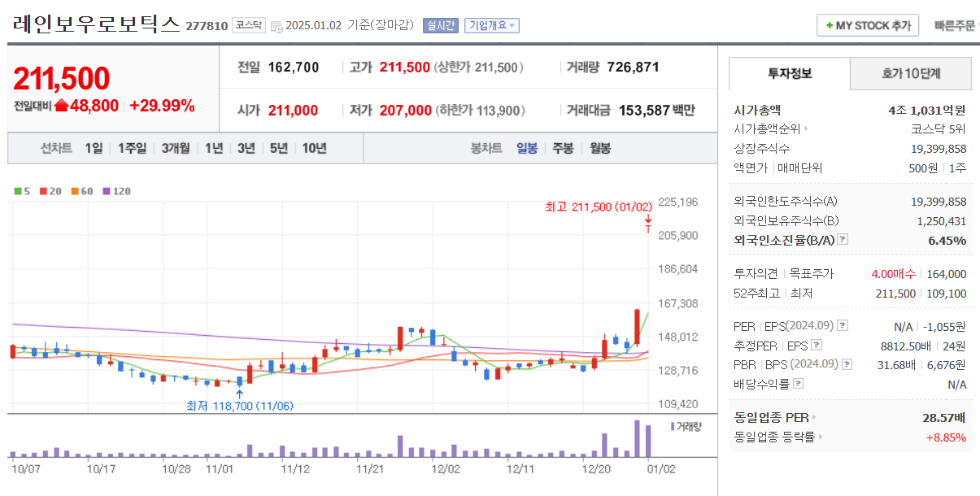Click help icon beside 외국인소진율(B/A)

coord(843,240)
